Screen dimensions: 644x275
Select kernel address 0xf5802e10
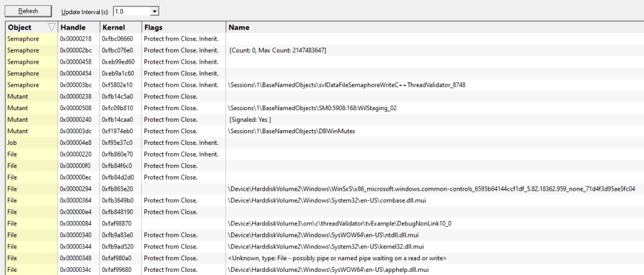tap(117, 85)
